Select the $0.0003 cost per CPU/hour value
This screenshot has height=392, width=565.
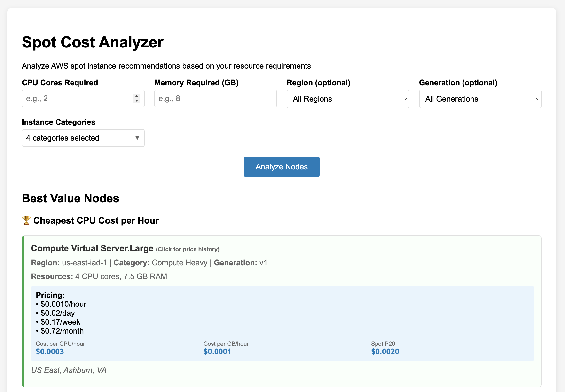click(50, 352)
